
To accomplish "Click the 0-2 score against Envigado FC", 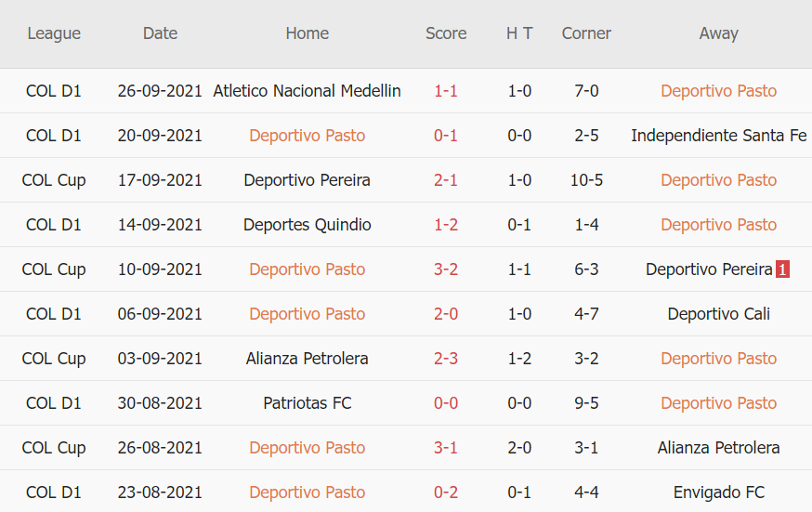I will (x=446, y=492).
